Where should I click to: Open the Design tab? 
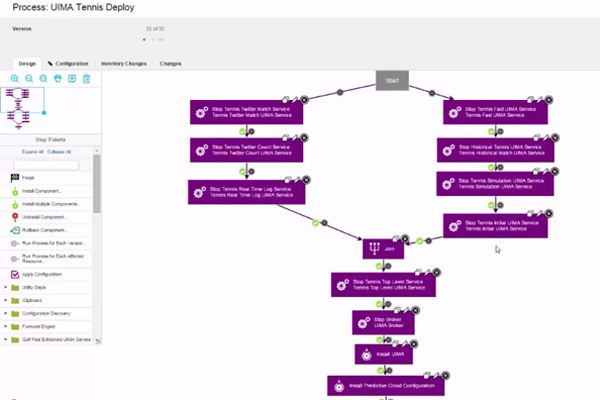click(x=27, y=64)
